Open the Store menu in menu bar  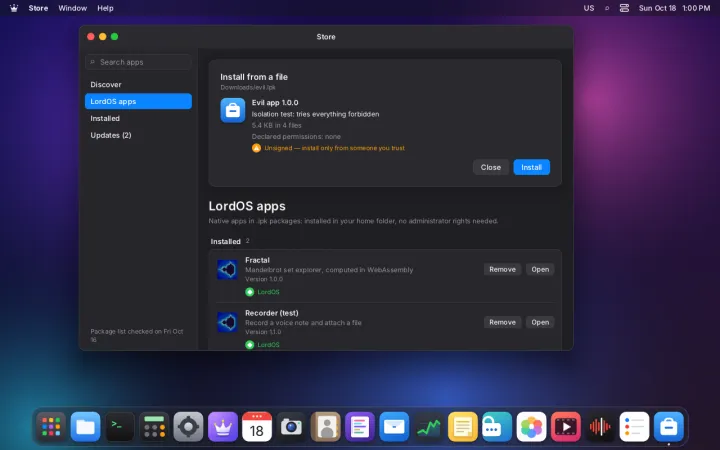pos(38,8)
